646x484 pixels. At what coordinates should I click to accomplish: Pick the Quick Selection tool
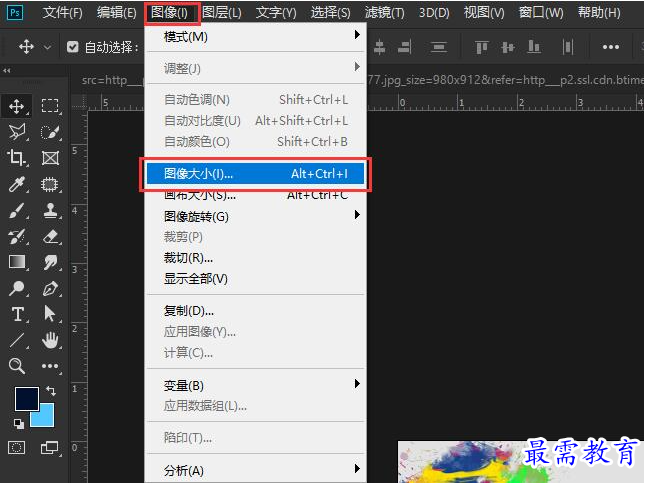(50, 132)
